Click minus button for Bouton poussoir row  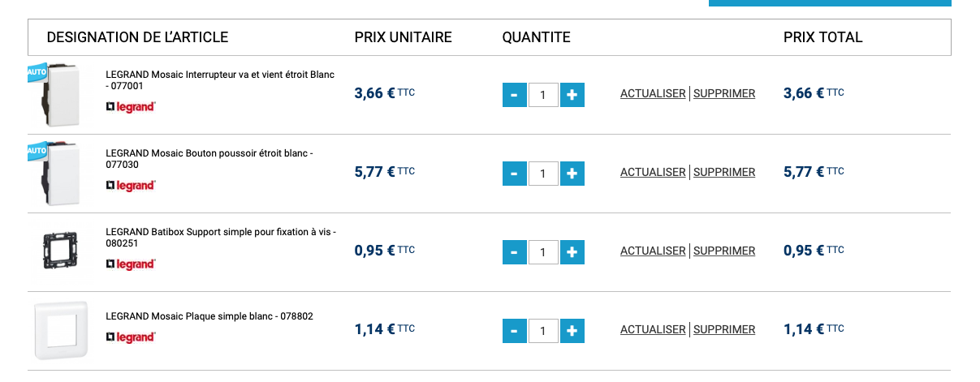tap(514, 174)
